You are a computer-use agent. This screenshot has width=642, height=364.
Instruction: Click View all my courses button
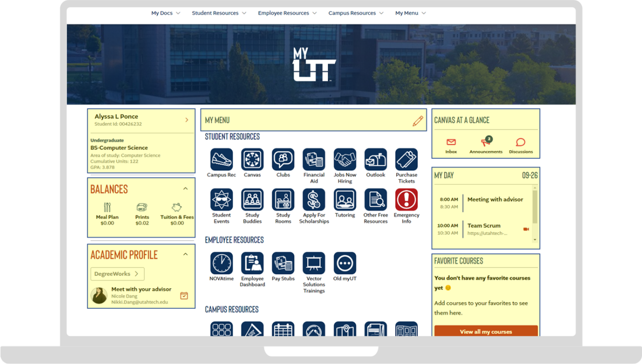[x=486, y=332]
